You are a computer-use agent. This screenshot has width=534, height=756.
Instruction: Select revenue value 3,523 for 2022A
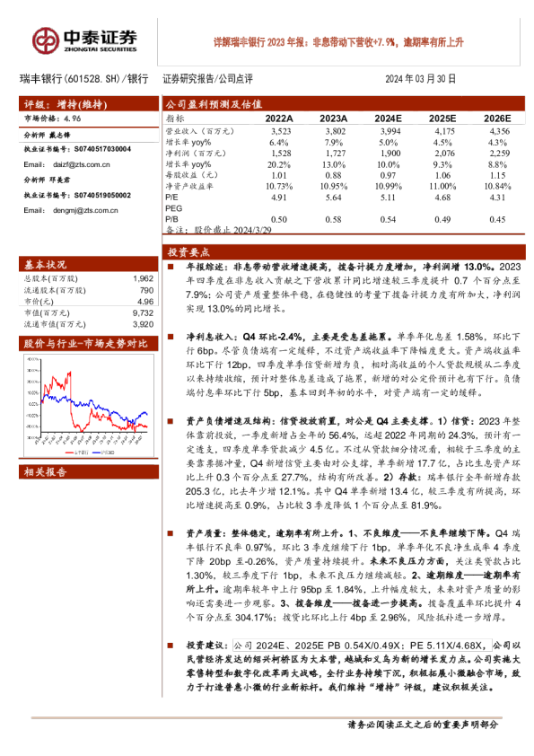(x=281, y=131)
